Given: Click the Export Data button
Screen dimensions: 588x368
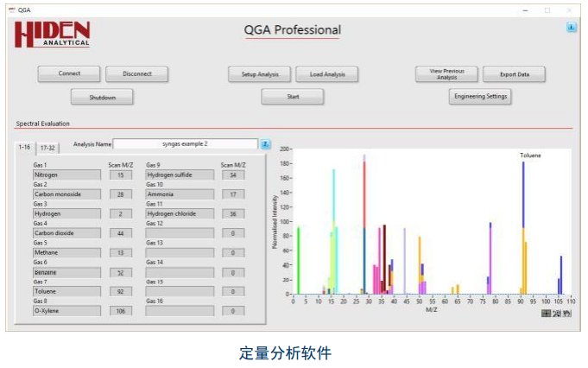Looking at the screenshot, I should [x=513, y=74].
